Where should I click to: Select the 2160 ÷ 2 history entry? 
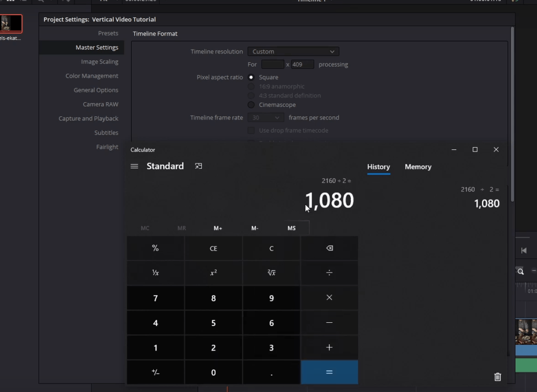480,197
